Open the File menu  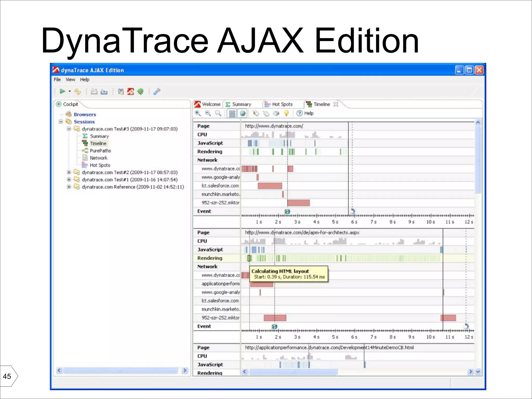point(57,79)
